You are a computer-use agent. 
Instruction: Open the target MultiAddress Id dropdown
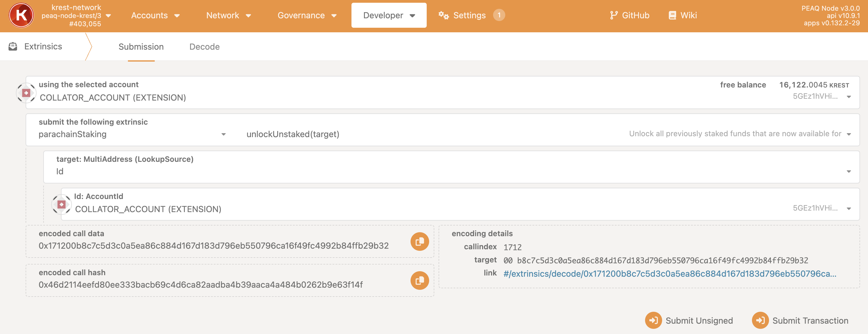point(849,172)
